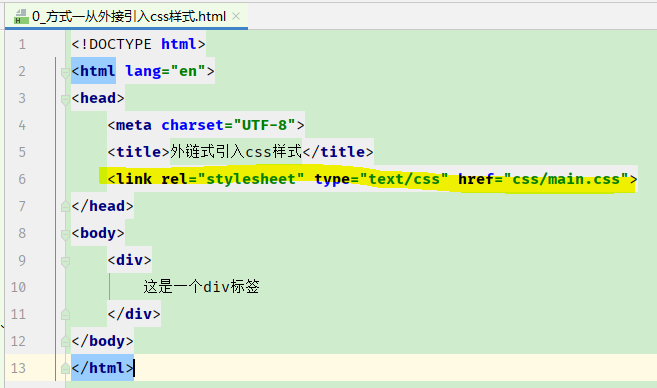Screen dimensions: 657x388
Task: Click the opening <head> tag
Action: pos(98,98)
